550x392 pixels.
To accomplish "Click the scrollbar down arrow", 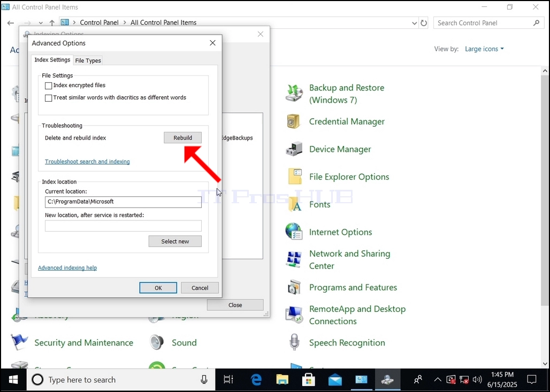I will point(545,364).
